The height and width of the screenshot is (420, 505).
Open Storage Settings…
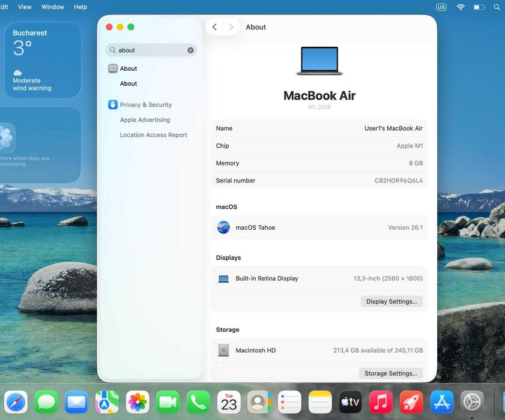coord(391,373)
